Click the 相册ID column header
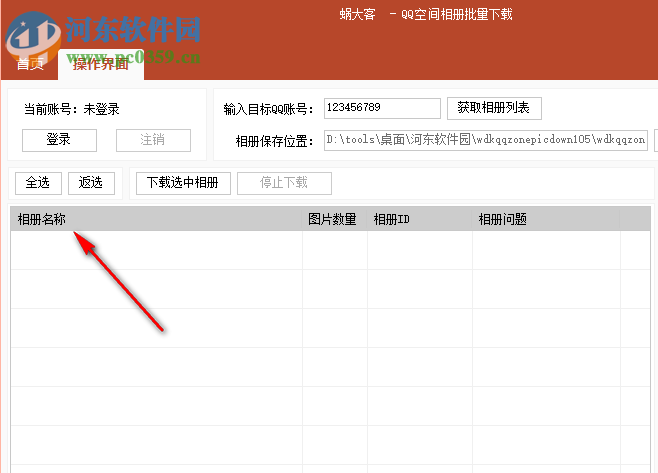 pyautogui.click(x=420, y=219)
